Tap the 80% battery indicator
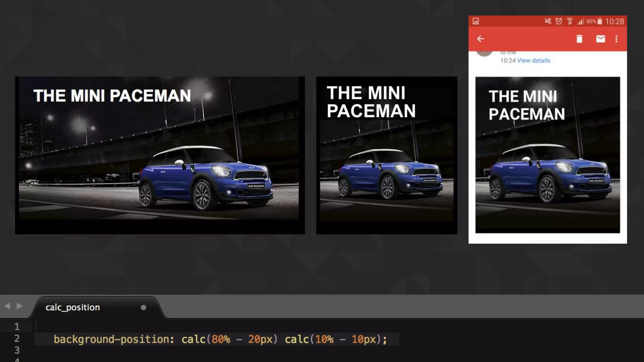The width and height of the screenshot is (644, 362). pyautogui.click(x=594, y=21)
